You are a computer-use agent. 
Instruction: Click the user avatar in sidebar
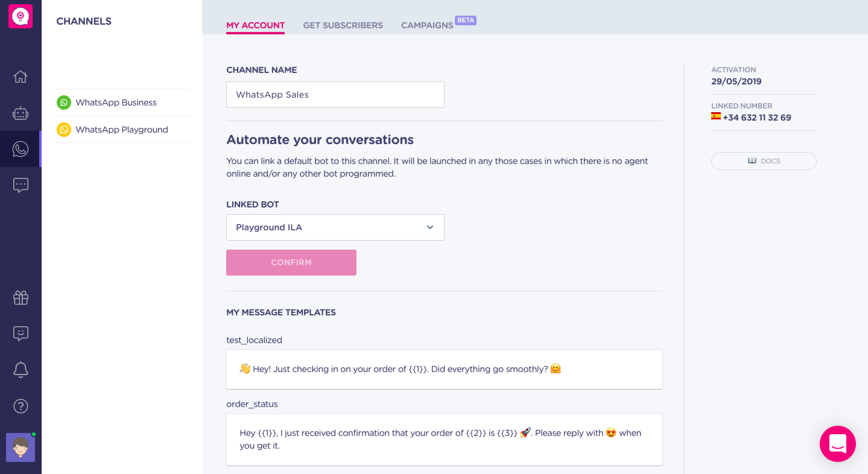21,447
